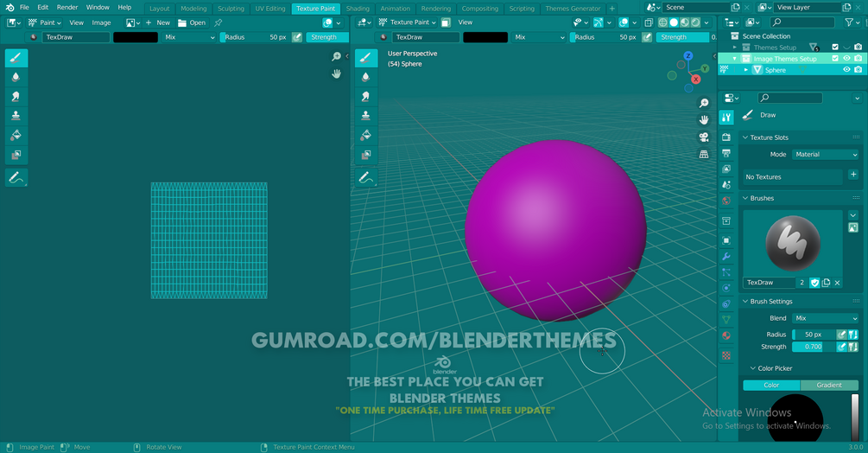Image resolution: width=868 pixels, height=453 pixels.
Task: Switch orthographic/perspective grid view icon
Action: 704,154
